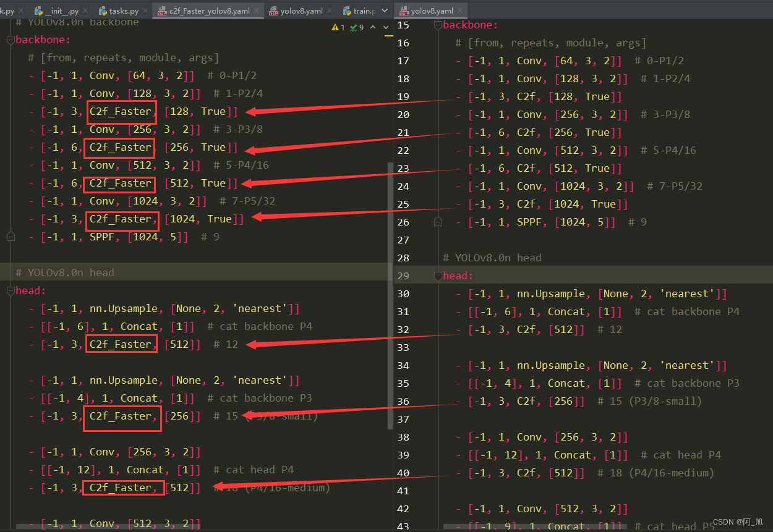The image size is (773, 532).
Task: Click line number 21 in right gutter
Action: point(403,132)
